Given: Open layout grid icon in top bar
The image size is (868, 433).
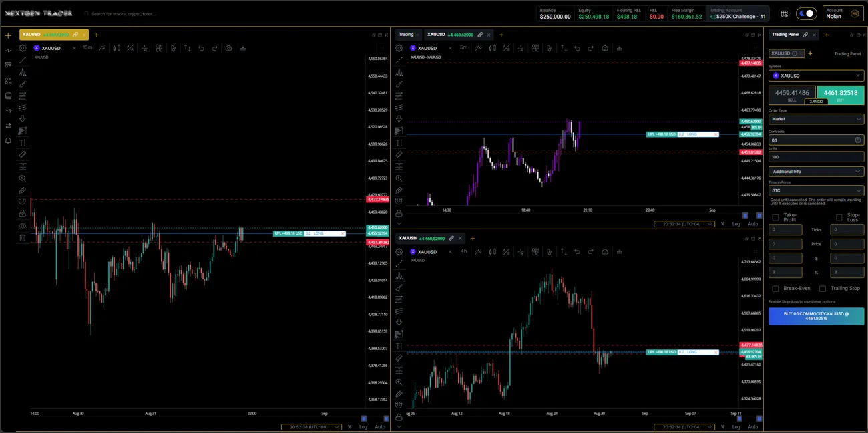Looking at the screenshot, I should [784, 13].
